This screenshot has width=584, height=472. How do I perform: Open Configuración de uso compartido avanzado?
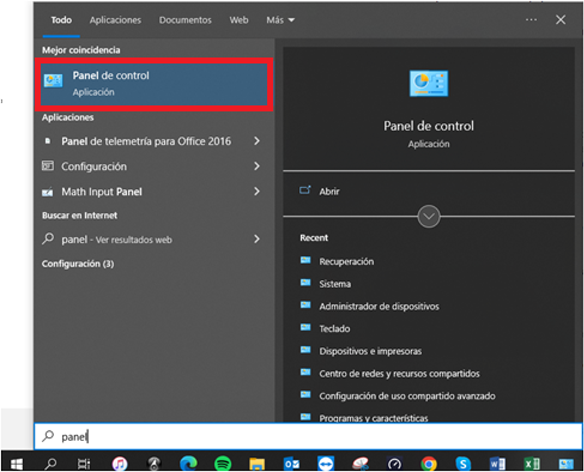(407, 396)
